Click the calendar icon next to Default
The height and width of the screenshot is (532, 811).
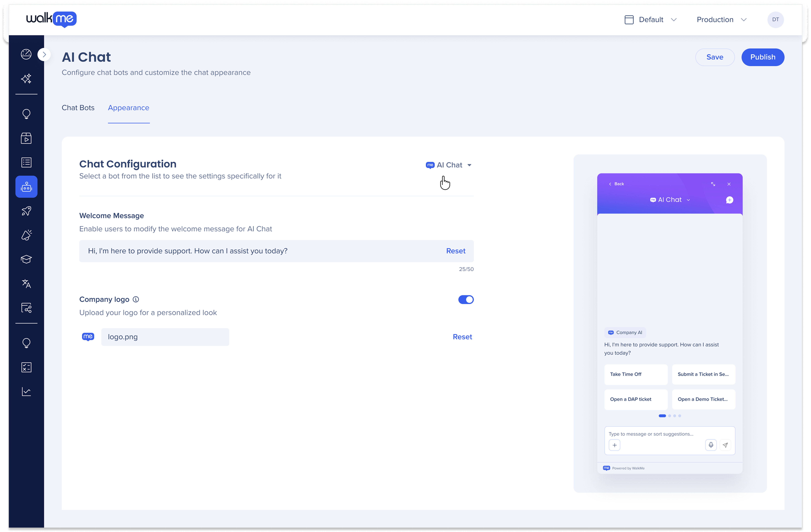click(629, 20)
